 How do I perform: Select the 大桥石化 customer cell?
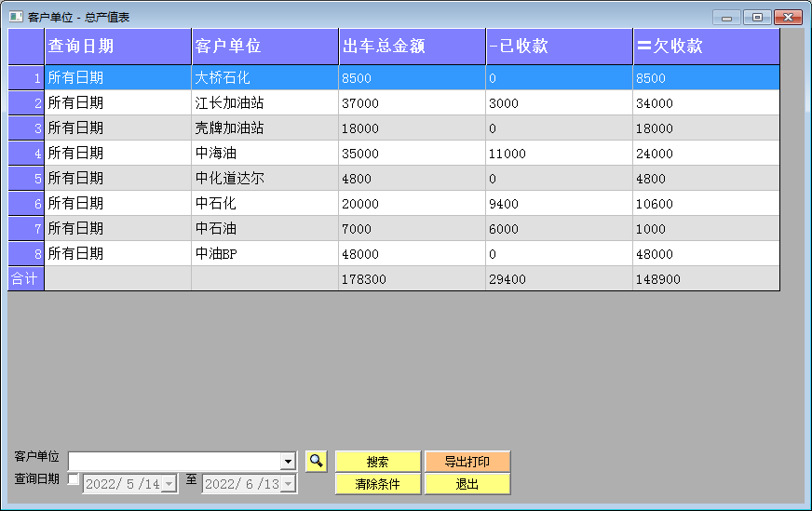tap(265, 77)
